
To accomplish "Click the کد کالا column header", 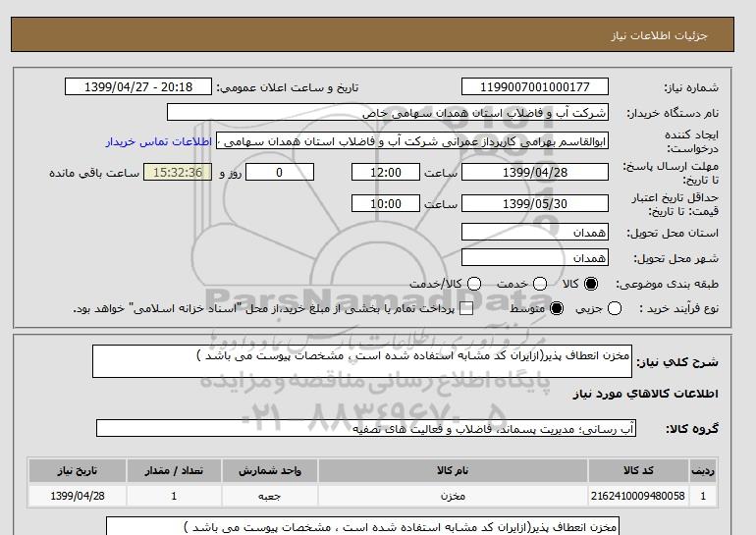I will (x=638, y=471).
